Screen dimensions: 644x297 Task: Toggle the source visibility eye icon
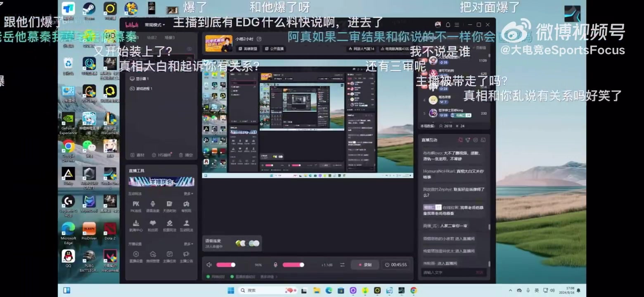click(189, 49)
